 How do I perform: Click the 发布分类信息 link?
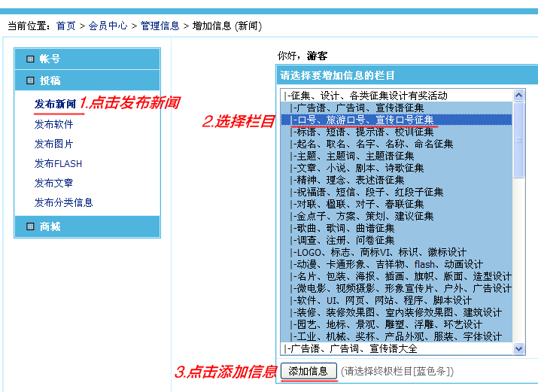coord(63,202)
